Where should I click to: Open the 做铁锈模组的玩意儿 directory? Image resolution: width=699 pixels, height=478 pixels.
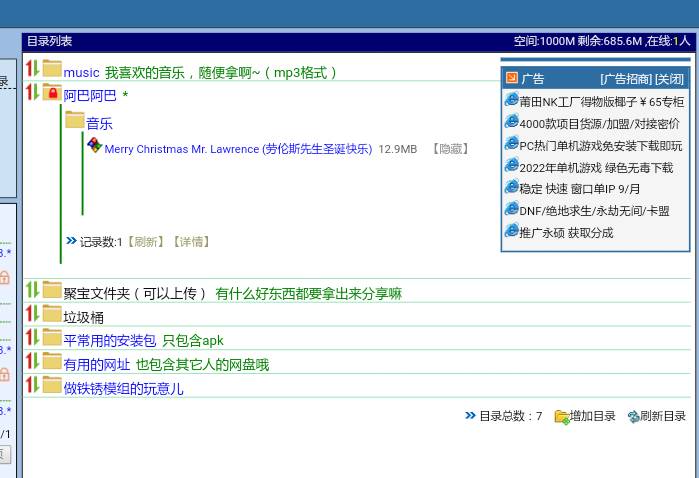tap(123, 388)
